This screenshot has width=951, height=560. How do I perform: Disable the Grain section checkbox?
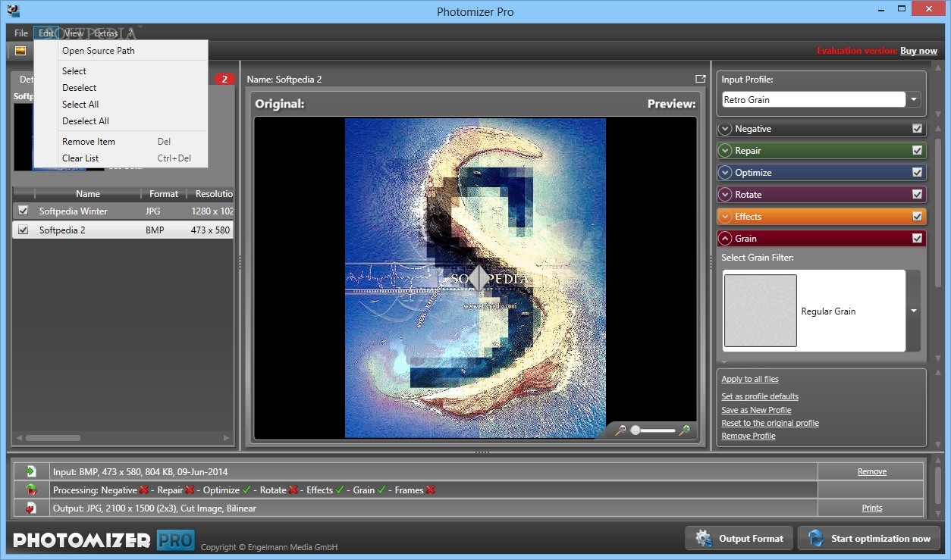(x=918, y=239)
